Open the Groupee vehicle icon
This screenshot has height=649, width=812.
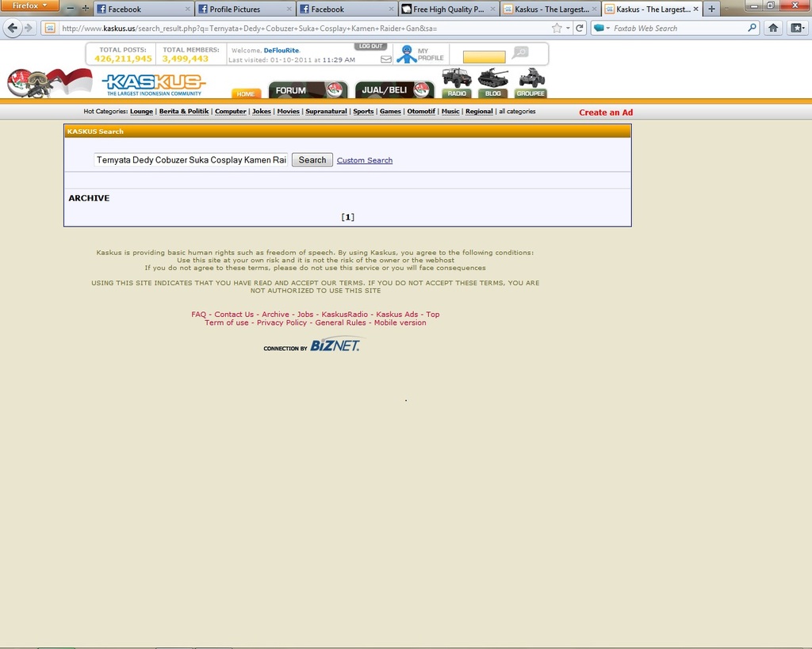530,78
